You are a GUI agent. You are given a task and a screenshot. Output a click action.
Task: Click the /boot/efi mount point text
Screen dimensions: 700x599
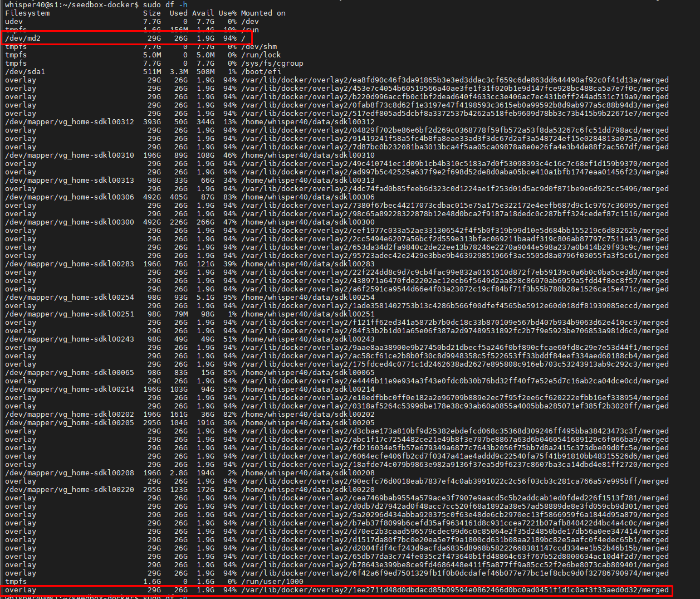(260, 71)
